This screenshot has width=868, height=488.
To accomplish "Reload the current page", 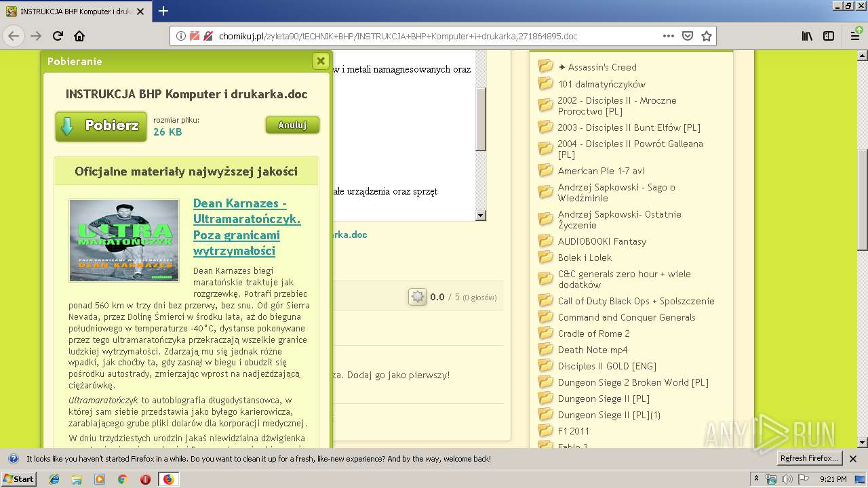I will point(58,36).
